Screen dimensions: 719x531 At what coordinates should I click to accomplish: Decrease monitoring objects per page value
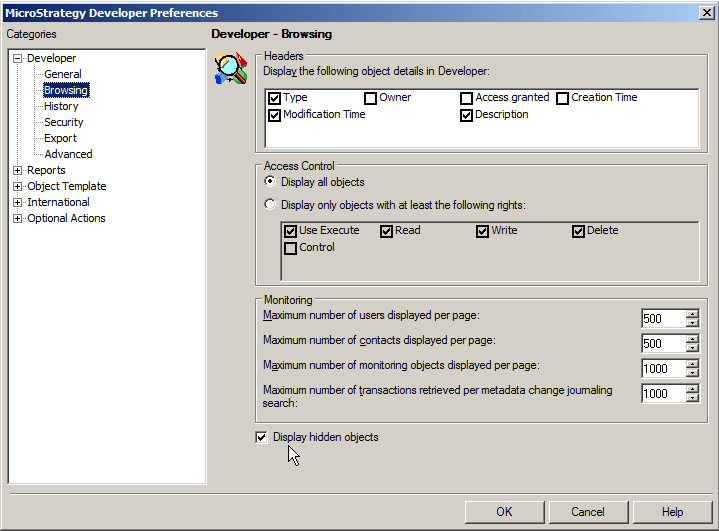pos(692,372)
